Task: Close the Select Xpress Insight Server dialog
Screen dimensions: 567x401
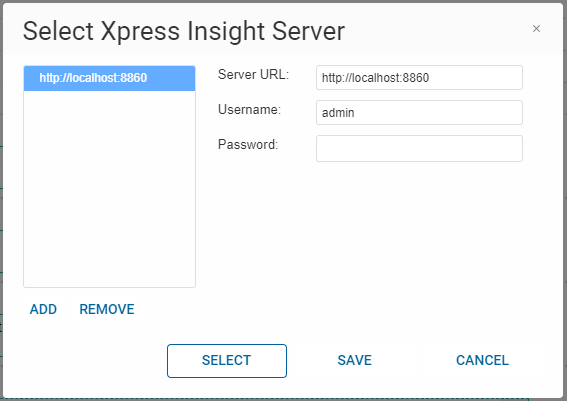Action: click(x=536, y=29)
